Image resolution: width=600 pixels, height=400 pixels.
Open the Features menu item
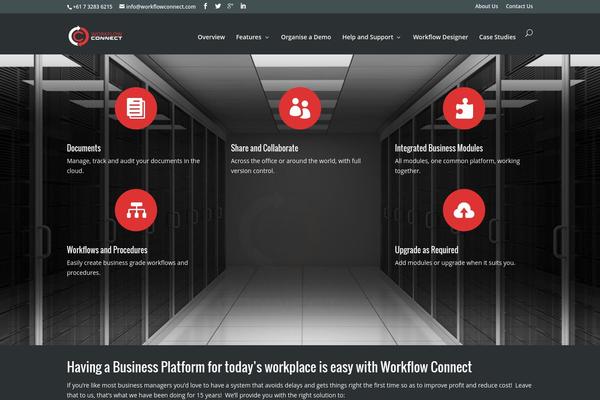tap(248, 37)
